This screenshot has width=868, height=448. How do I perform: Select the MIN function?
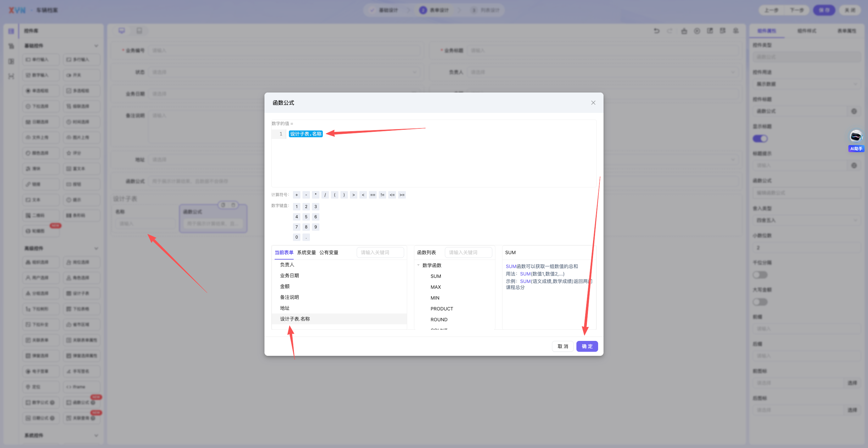click(x=435, y=298)
